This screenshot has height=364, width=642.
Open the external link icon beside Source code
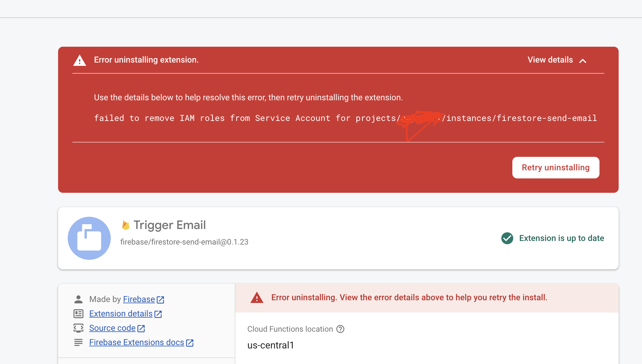pyautogui.click(x=141, y=328)
